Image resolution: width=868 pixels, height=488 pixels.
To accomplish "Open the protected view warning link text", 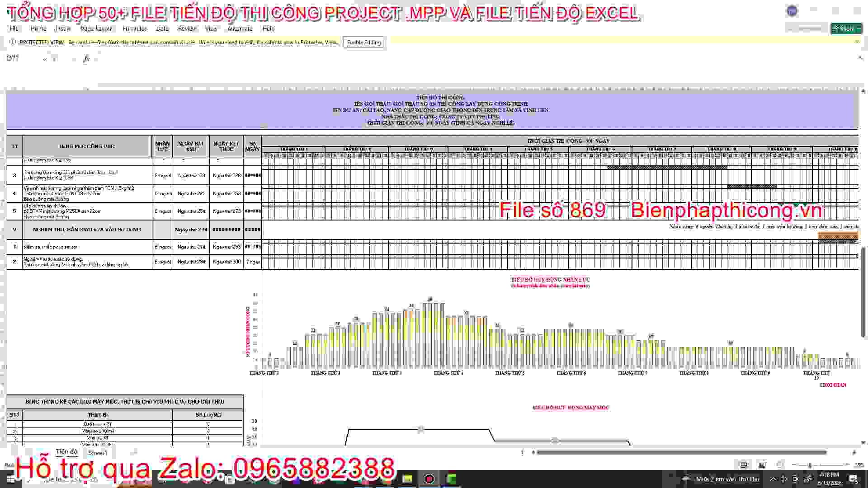I will pos(203,42).
